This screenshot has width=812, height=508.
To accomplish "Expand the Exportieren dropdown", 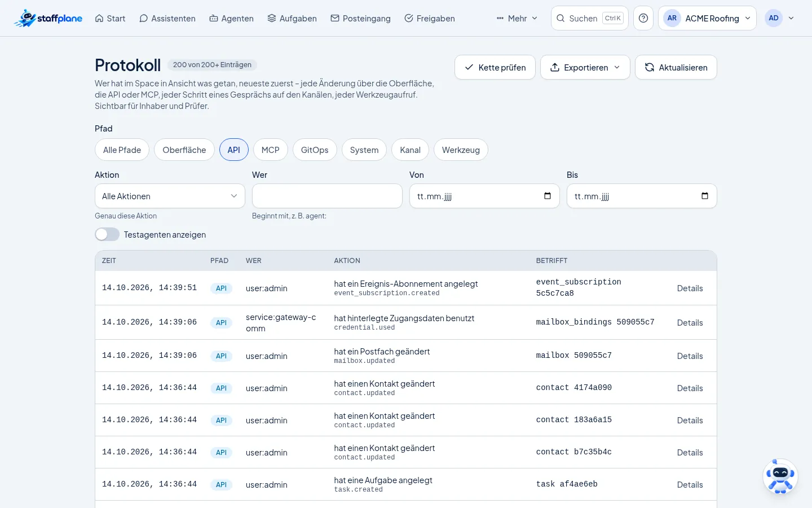I will tap(585, 67).
